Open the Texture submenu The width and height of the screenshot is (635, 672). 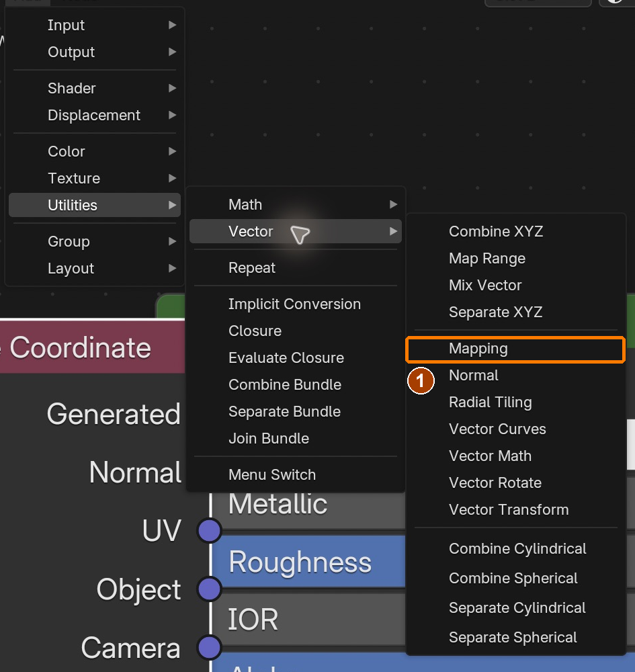coord(95,178)
